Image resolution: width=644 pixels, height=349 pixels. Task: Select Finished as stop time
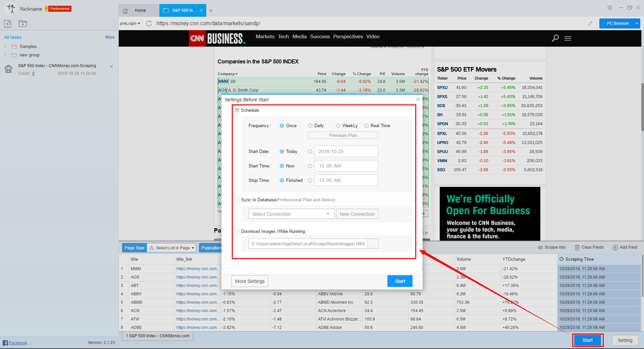pyautogui.click(x=282, y=181)
